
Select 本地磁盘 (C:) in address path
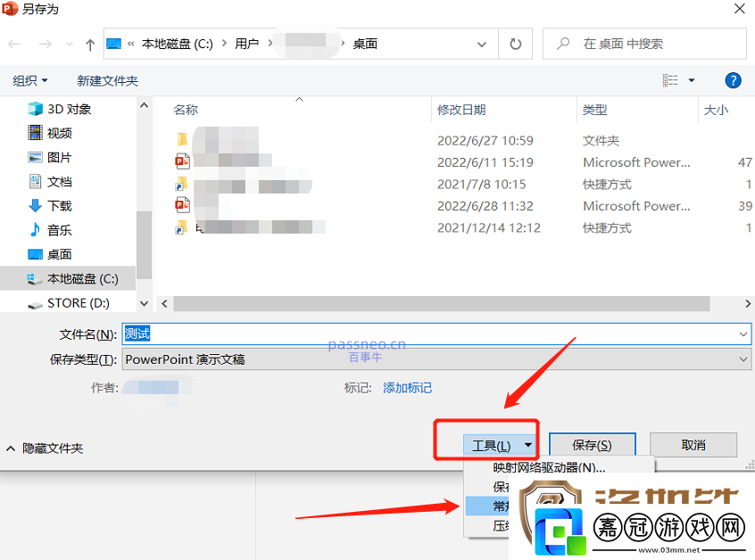(178, 44)
